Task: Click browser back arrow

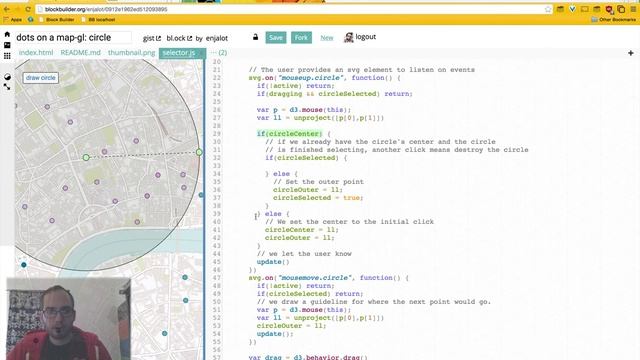Action: coord(7,9)
